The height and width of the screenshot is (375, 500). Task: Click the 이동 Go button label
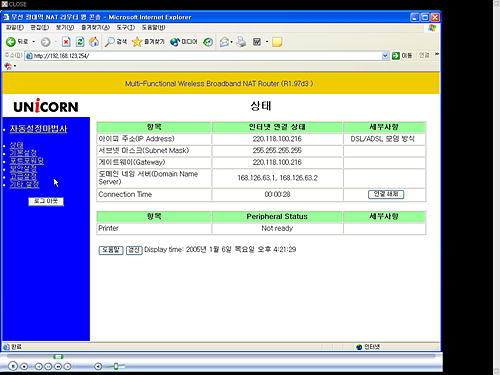point(407,56)
